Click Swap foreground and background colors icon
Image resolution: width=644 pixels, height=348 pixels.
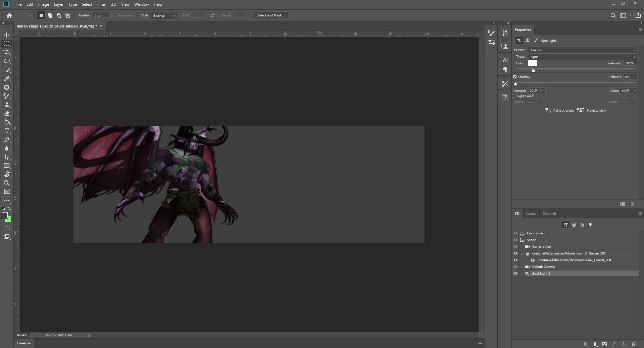[9, 209]
